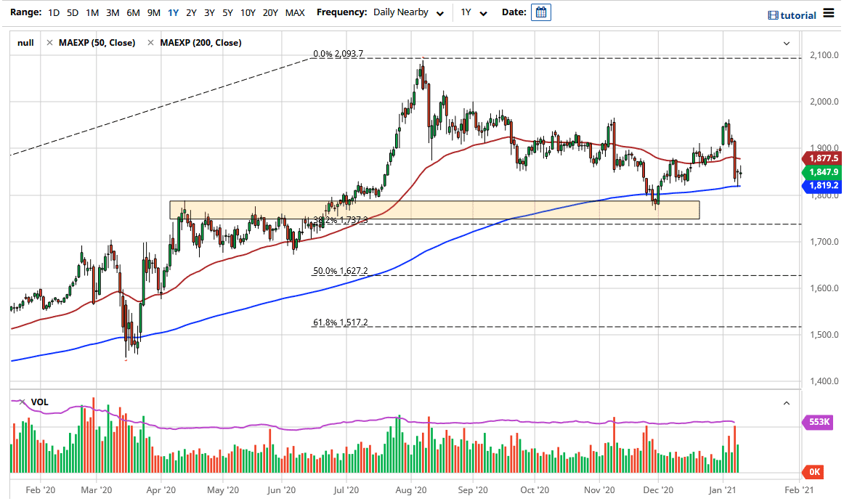This screenshot has height=504, width=844.
Task: Expand the VOL panel using its chevron
Action: click(x=786, y=402)
